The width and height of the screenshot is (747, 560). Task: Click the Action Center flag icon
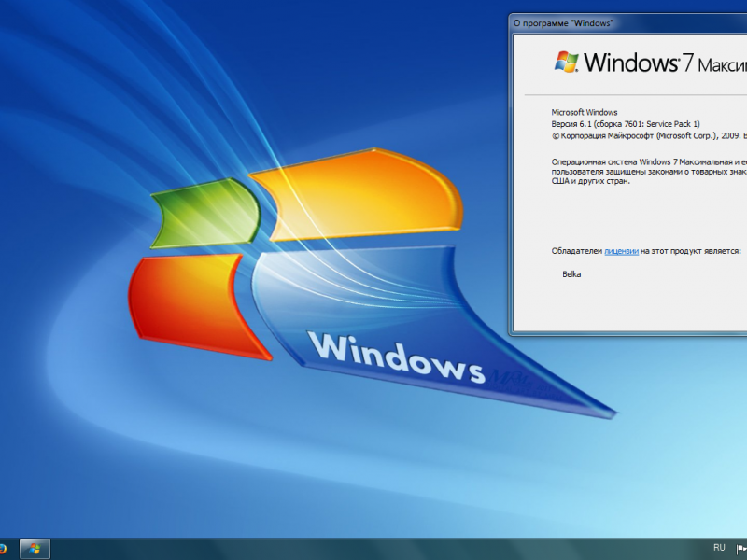742,549
